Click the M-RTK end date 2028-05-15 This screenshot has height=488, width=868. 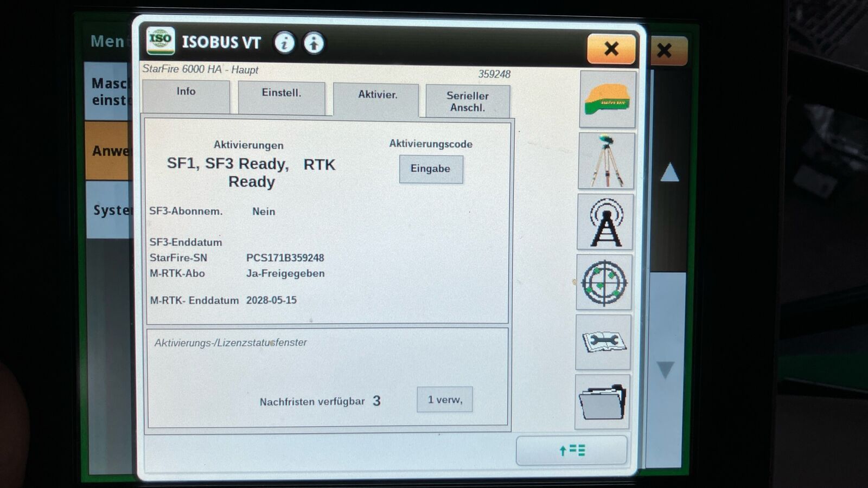271,300
